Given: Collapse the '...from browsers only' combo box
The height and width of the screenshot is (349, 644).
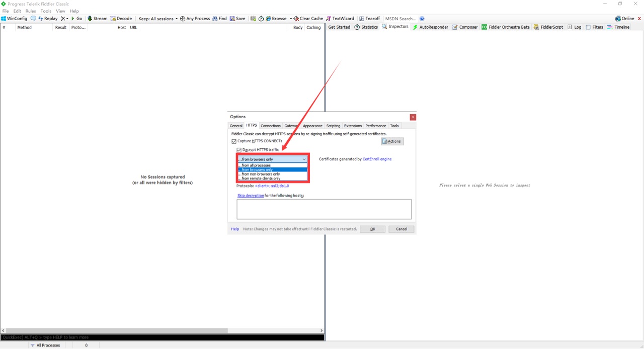Looking at the screenshot, I should [272, 159].
